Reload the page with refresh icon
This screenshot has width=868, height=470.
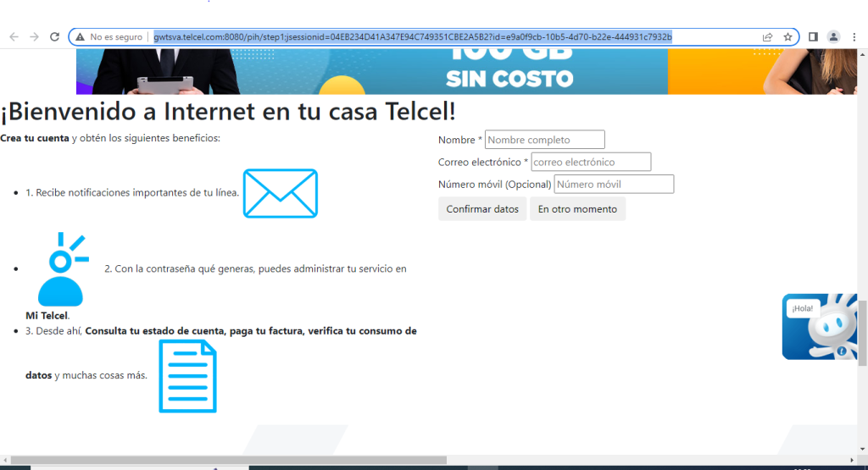coord(54,37)
